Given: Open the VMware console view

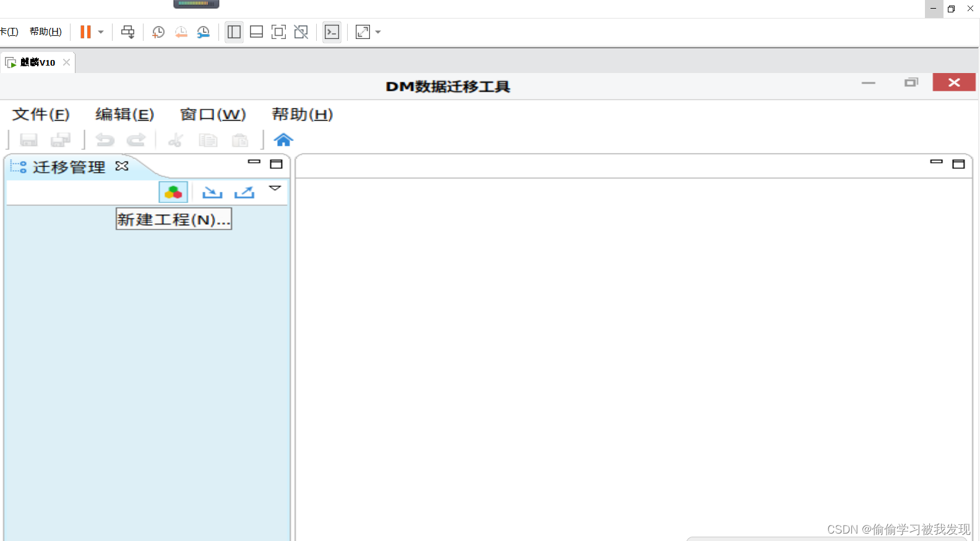Looking at the screenshot, I should click(x=332, y=32).
